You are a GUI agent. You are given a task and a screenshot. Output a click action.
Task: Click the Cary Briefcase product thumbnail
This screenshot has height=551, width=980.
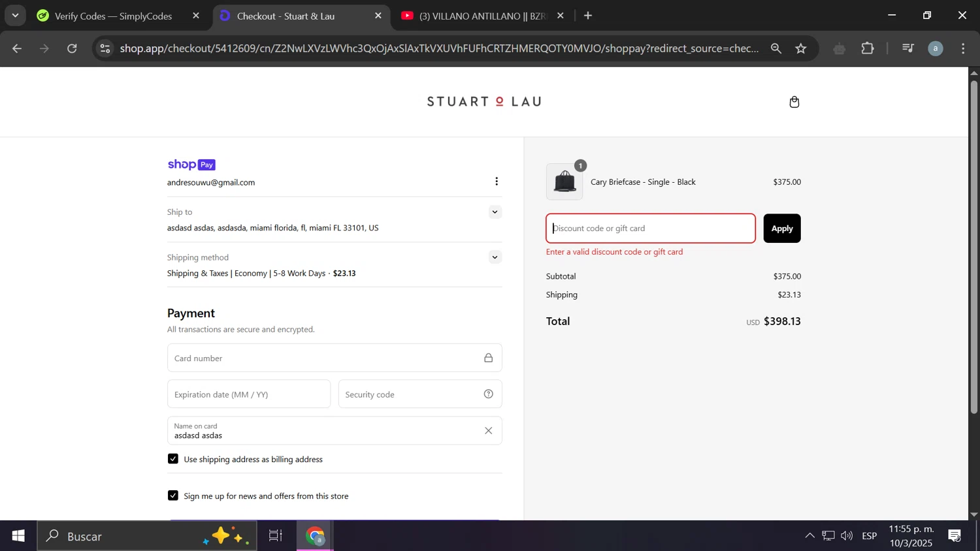point(564,181)
